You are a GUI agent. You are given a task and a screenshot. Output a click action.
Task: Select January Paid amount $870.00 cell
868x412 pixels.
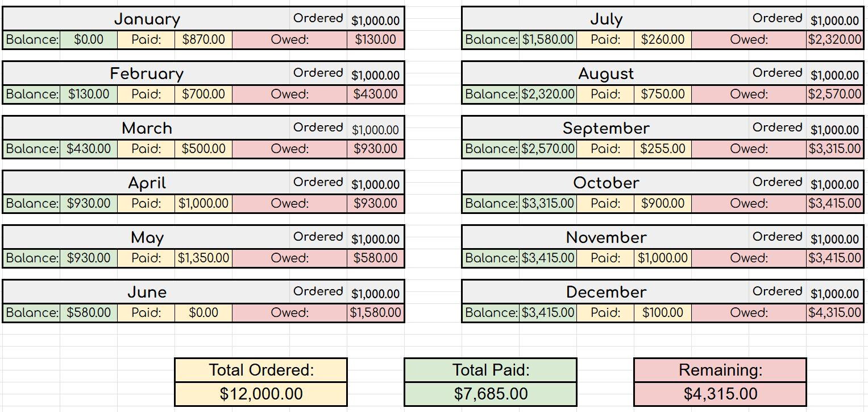(x=203, y=40)
